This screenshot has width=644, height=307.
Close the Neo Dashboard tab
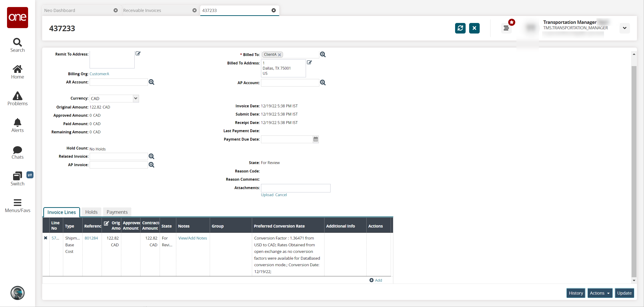pos(115,10)
